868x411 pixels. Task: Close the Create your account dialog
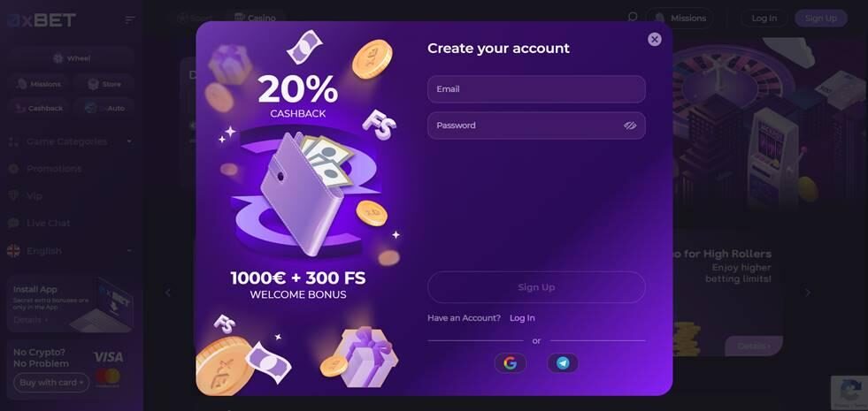click(x=655, y=39)
